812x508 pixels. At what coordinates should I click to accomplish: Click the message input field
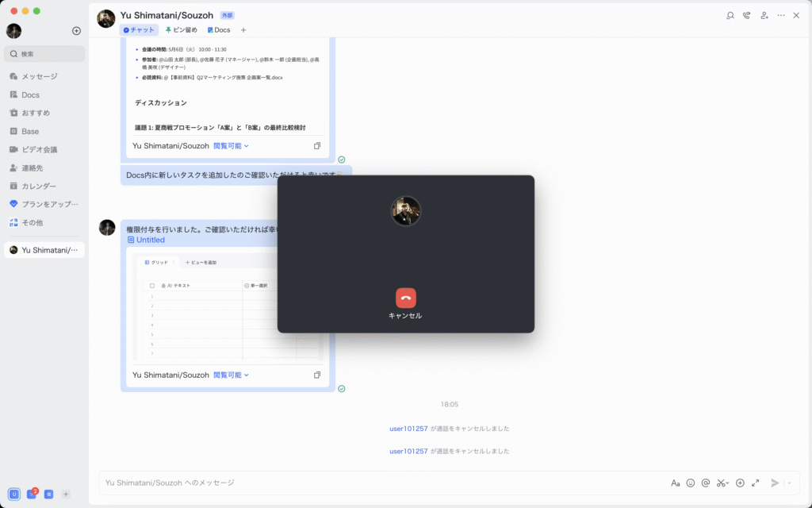pyautogui.click(x=381, y=483)
